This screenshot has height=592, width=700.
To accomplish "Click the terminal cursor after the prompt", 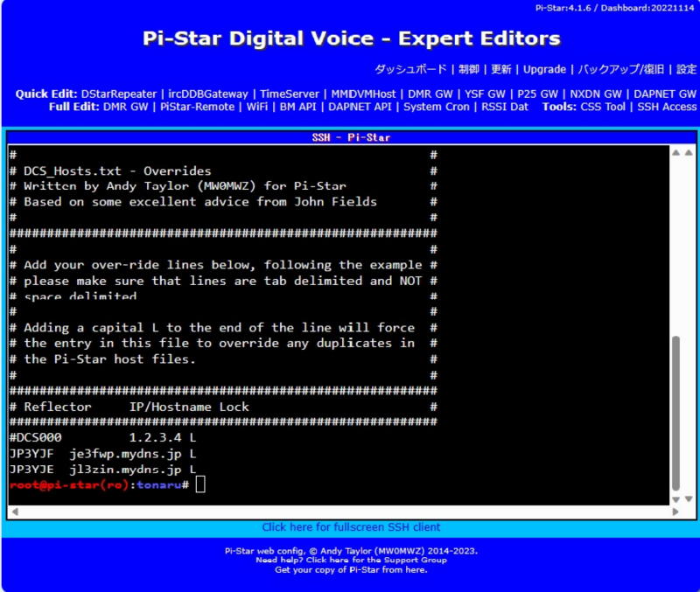I will pos(200,484).
